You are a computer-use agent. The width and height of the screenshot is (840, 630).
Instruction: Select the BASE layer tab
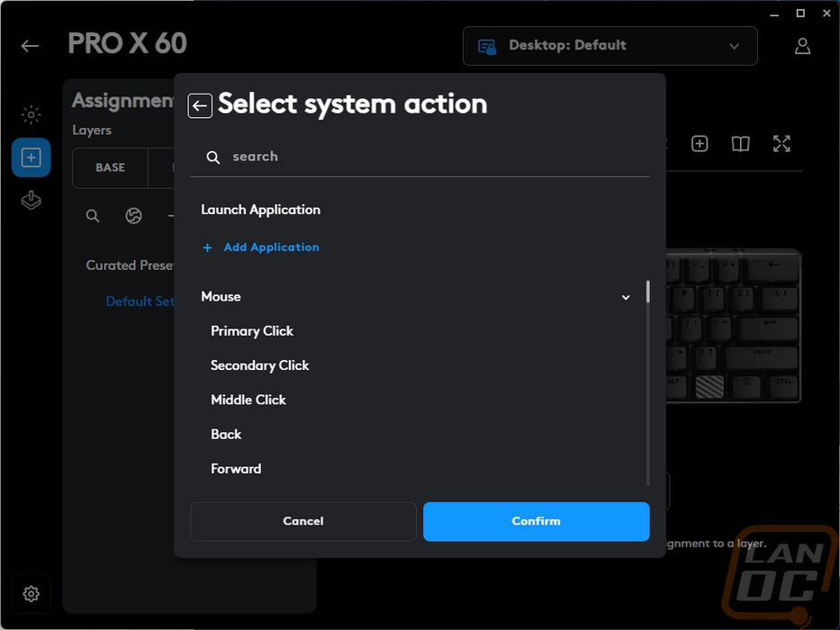point(111,167)
